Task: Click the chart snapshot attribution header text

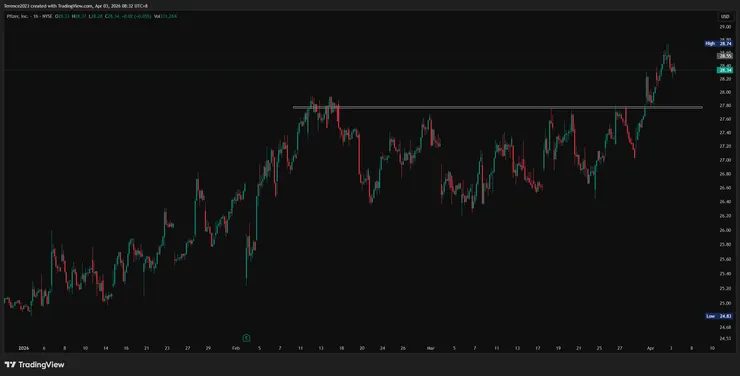Action: point(76,6)
